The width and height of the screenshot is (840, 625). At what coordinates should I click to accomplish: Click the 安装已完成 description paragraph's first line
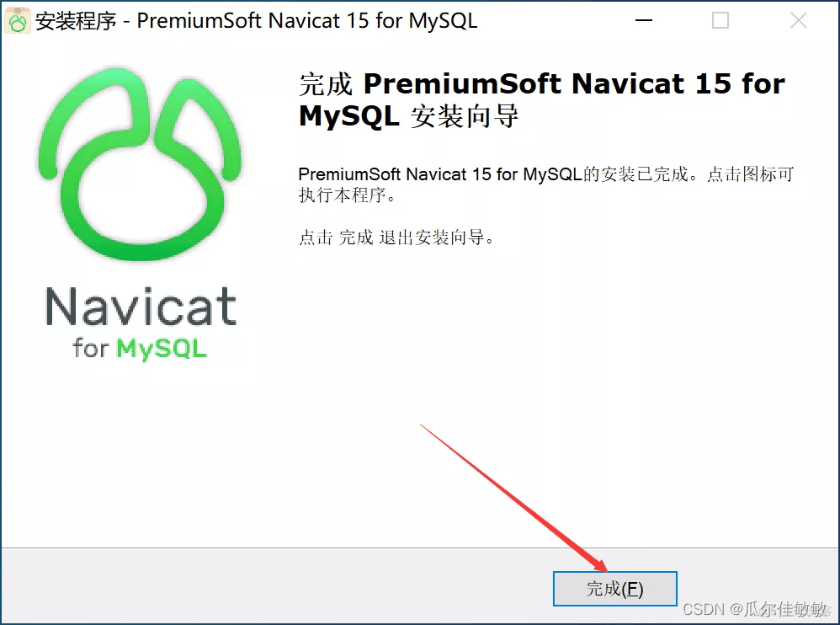546,174
